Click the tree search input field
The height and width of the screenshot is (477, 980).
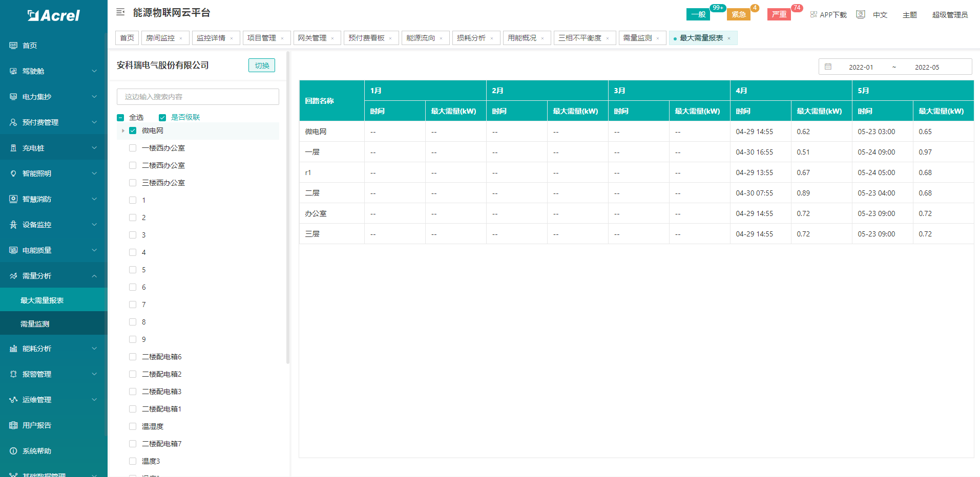[198, 97]
